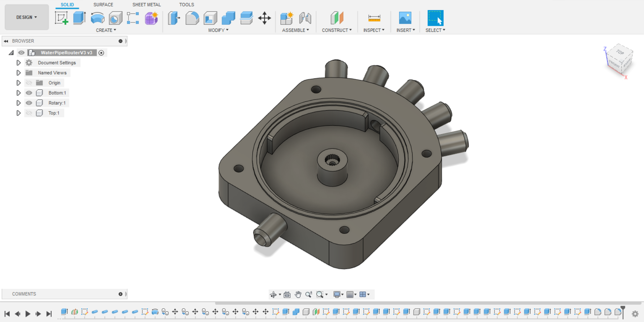Click the timeline Play button

coord(28,314)
